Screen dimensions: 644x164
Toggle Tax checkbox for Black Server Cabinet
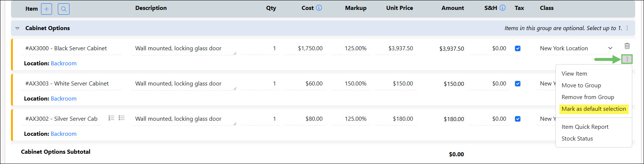(518, 48)
